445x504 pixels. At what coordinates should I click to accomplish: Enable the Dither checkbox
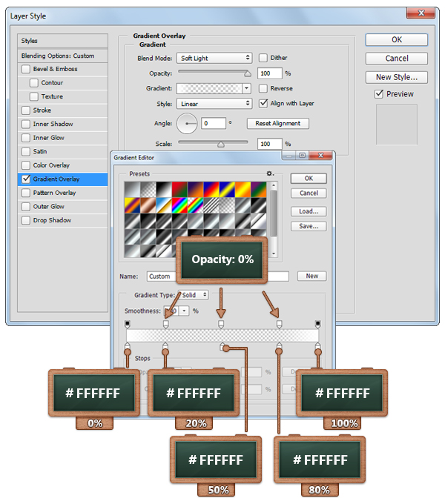(263, 58)
